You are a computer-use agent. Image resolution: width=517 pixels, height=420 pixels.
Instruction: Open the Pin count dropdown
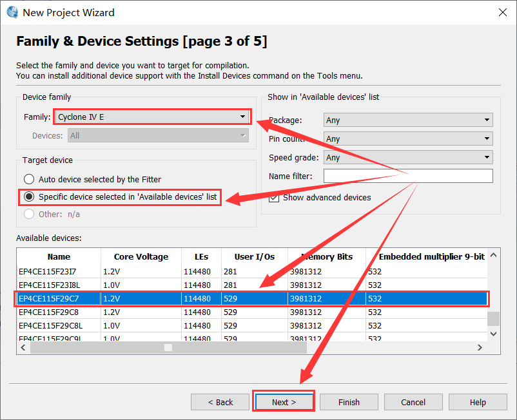pyautogui.click(x=408, y=138)
